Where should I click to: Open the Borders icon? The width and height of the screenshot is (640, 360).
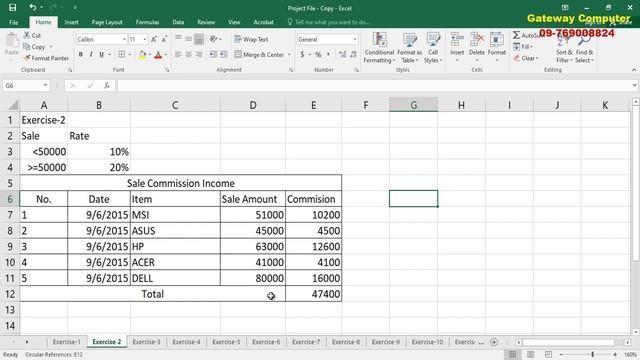click(122, 54)
